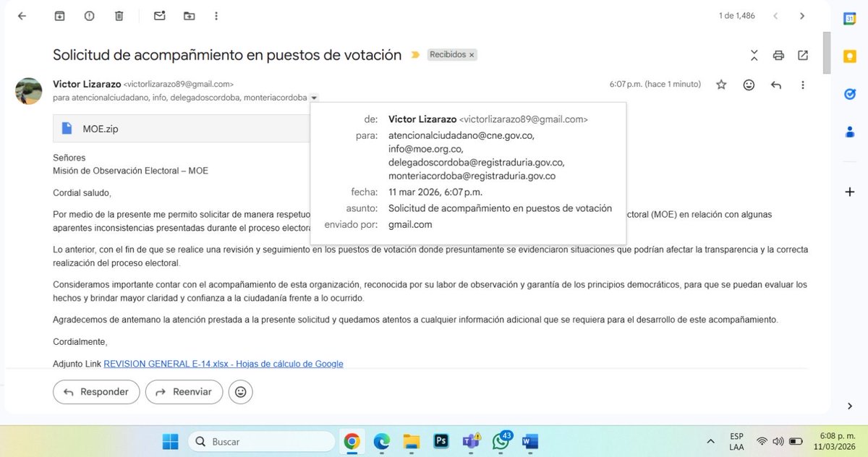Image resolution: width=868 pixels, height=457 pixels.
Task: Delete the email with trash icon
Action: (119, 16)
